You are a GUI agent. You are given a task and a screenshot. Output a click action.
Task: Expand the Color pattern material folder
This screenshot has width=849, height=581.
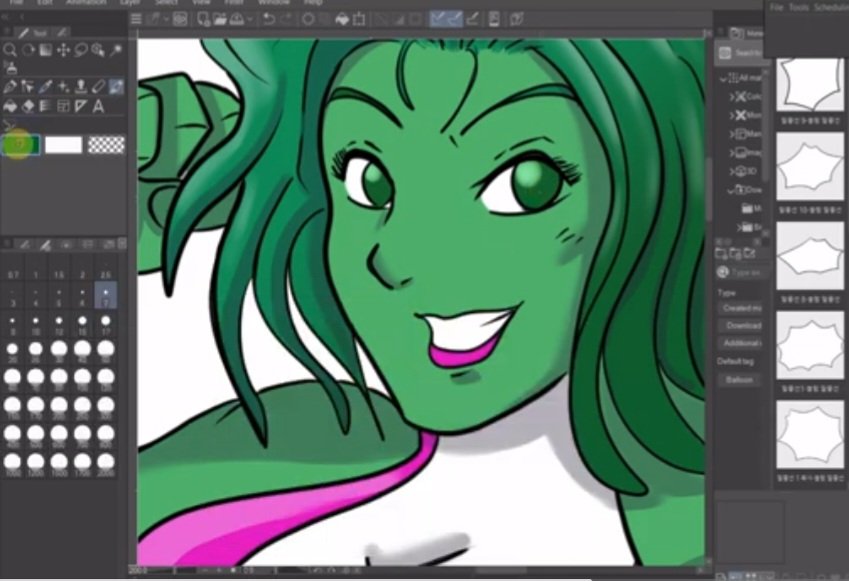coord(732,97)
